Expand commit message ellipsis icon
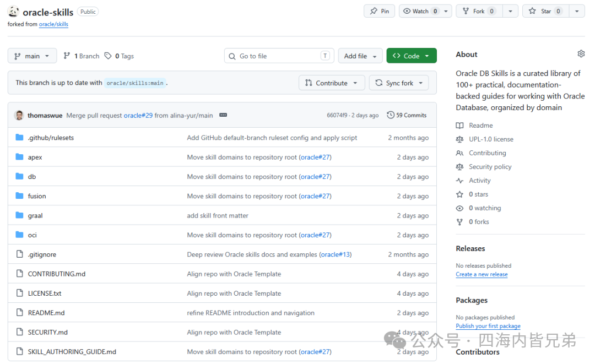 point(223,115)
